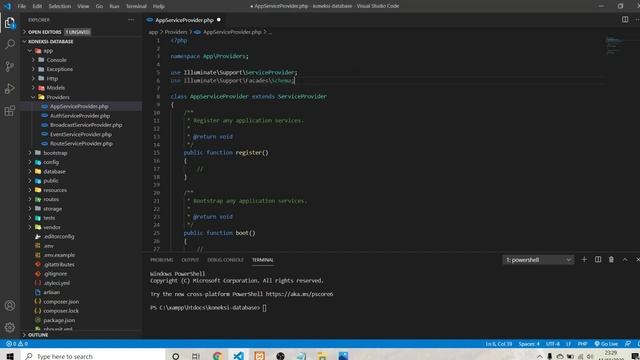Viewport: 640px width, 360px height.
Task: Open the Source Control view
Action: click(10, 66)
